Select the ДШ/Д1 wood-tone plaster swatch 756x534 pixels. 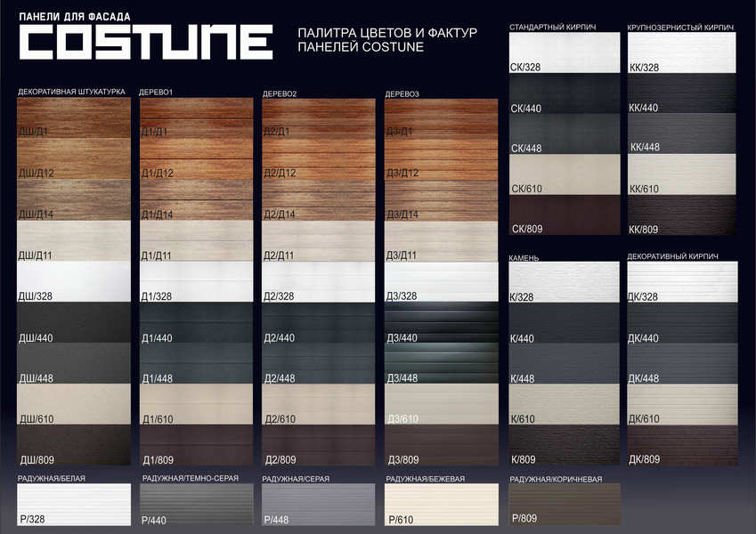(74, 118)
